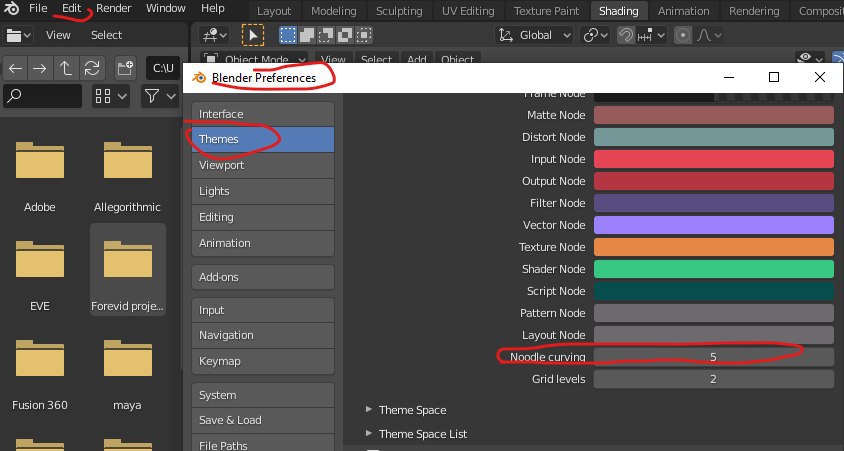
Task: Select the Tweak select tool icon
Action: coord(252,36)
